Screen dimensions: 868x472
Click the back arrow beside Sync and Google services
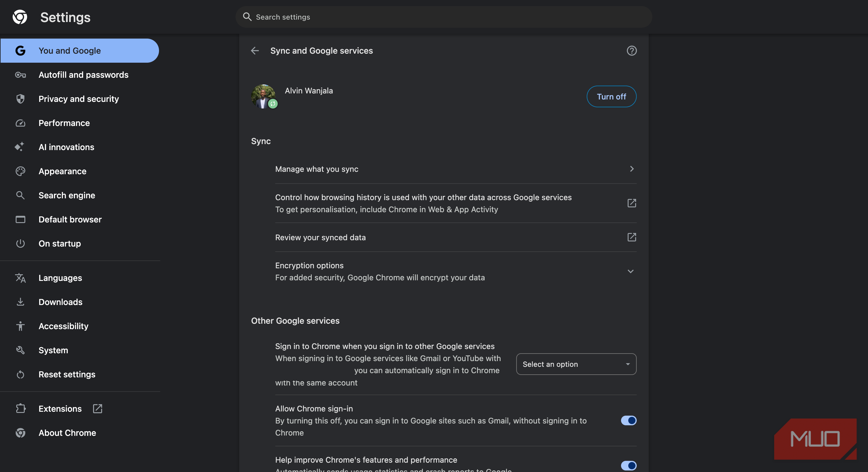point(255,51)
